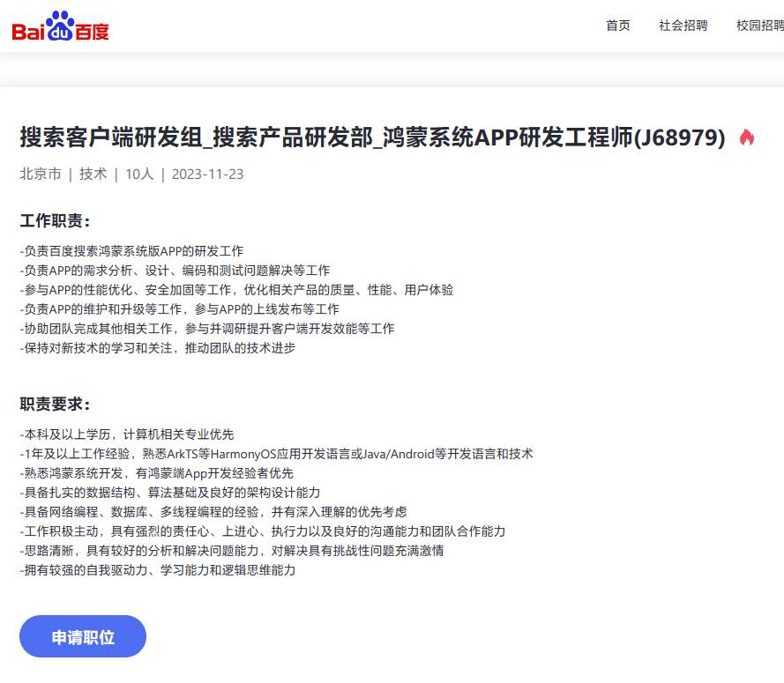
Task: Click line about 需求分析、设计、编码和测试
Action: [175, 271]
